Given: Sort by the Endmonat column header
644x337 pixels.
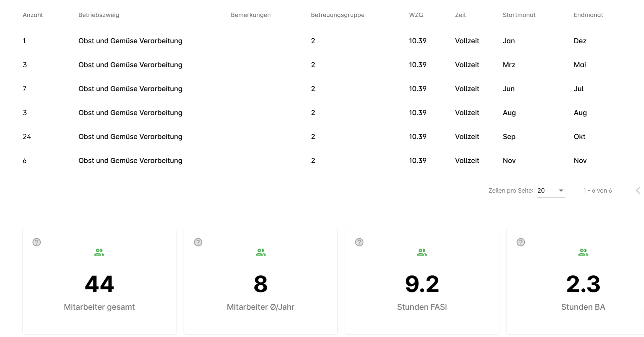Looking at the screenshot, I should click(588, 15).
